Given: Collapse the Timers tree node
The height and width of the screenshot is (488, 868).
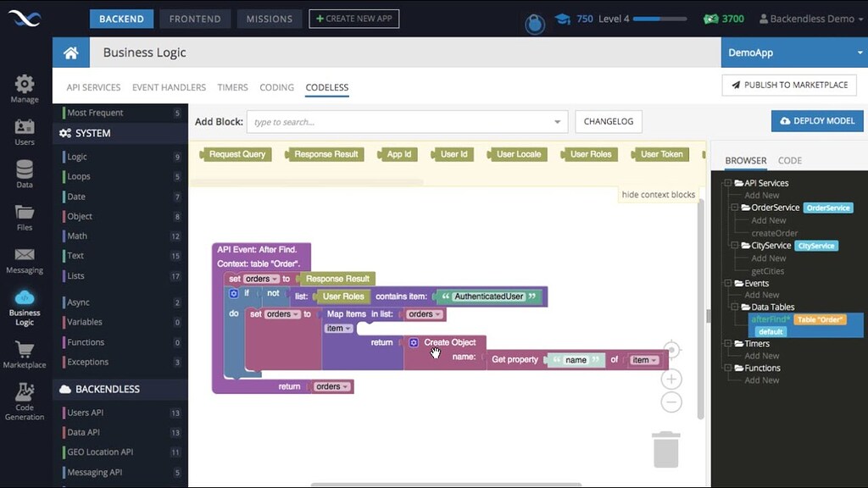Looking at the screenshot, I should coord(728,343).
